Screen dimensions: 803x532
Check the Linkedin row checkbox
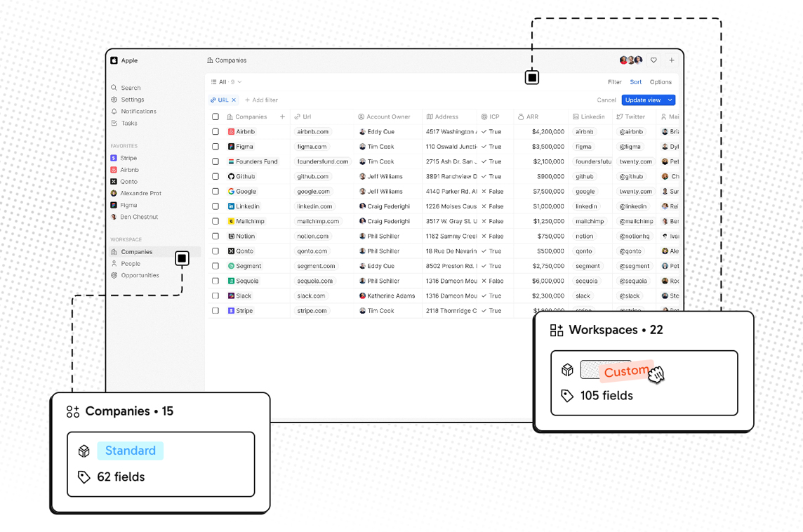(x=215, y=206)
